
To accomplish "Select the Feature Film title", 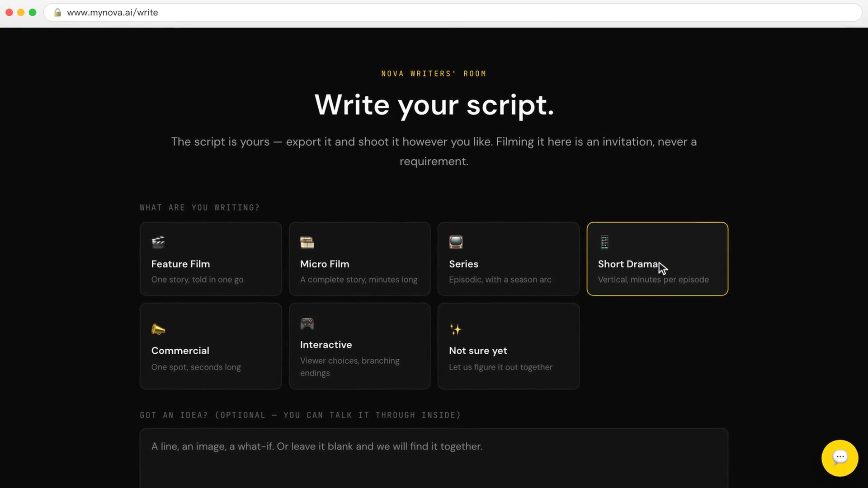I will click(180, 264).
